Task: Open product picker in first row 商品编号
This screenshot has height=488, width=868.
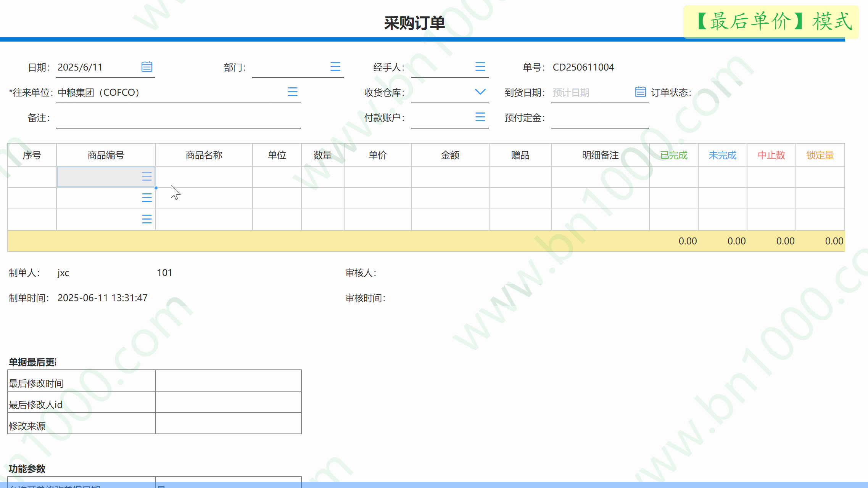Action: click(x=147, y=176)
